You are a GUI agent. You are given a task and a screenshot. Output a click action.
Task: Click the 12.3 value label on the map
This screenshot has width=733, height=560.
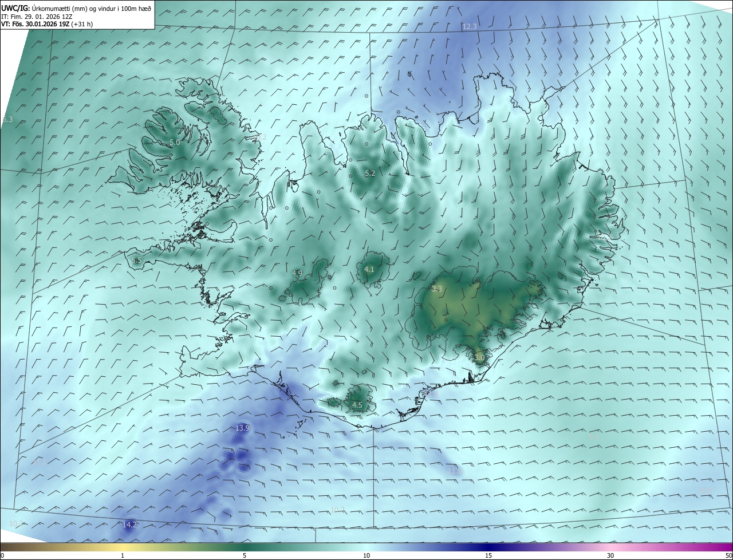click(x=470, y=27)
